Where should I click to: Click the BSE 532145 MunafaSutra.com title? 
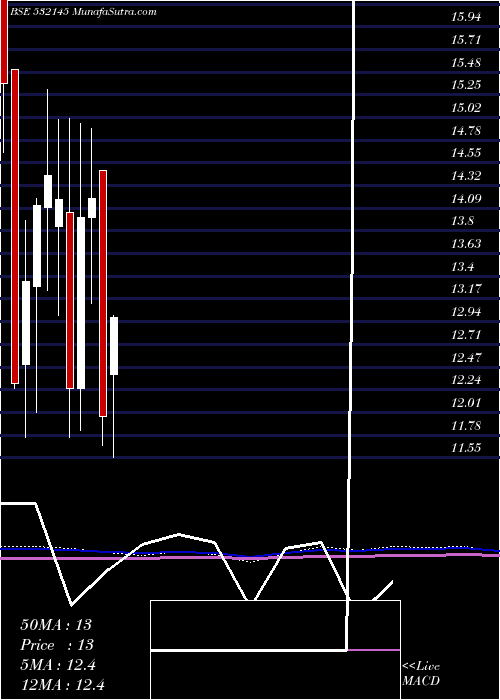click(x=83, y=12)
